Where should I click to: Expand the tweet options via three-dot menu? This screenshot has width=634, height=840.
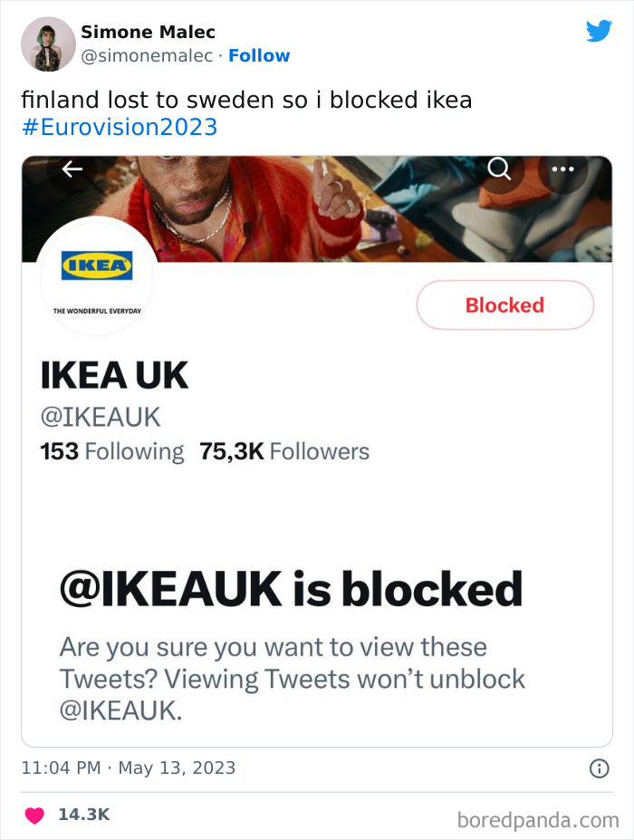click(x=563, y=169)
